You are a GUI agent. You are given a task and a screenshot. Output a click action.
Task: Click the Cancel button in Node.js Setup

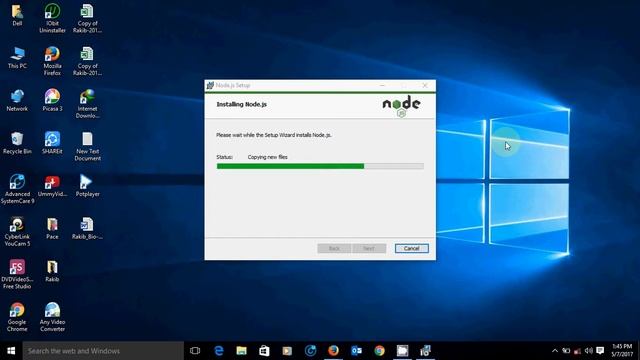click(x=411, y=248)
